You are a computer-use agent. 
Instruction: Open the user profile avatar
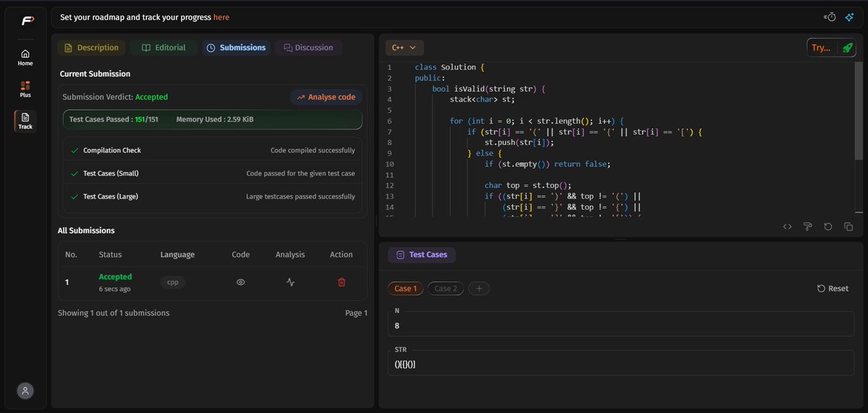25,391
